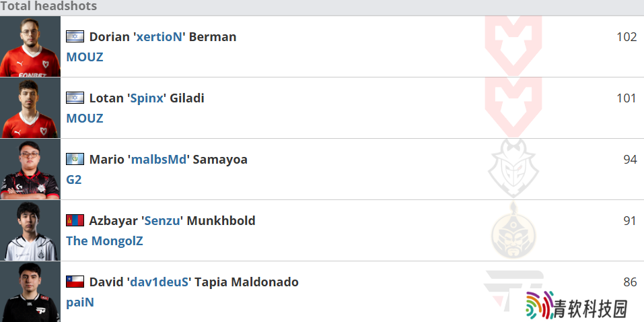Image resolution: width=644 pixels, height=322 pixels.
Task: Click the G2 samurai logo
Action: click(x=513, y=169)
